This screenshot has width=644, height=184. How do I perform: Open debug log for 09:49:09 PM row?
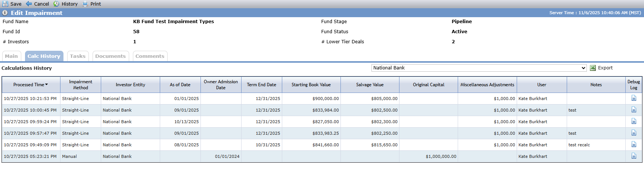click(634, 144)
